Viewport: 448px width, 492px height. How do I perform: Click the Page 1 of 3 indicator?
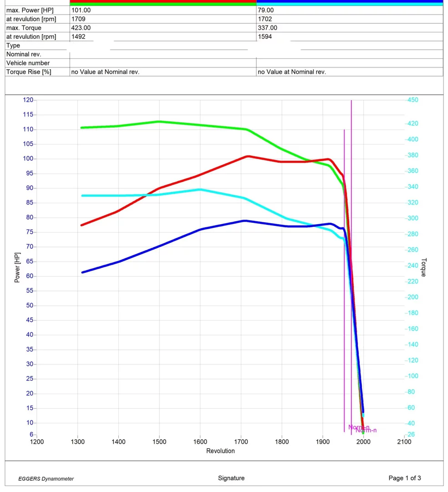pyautogui.click(x=405, y=478)
